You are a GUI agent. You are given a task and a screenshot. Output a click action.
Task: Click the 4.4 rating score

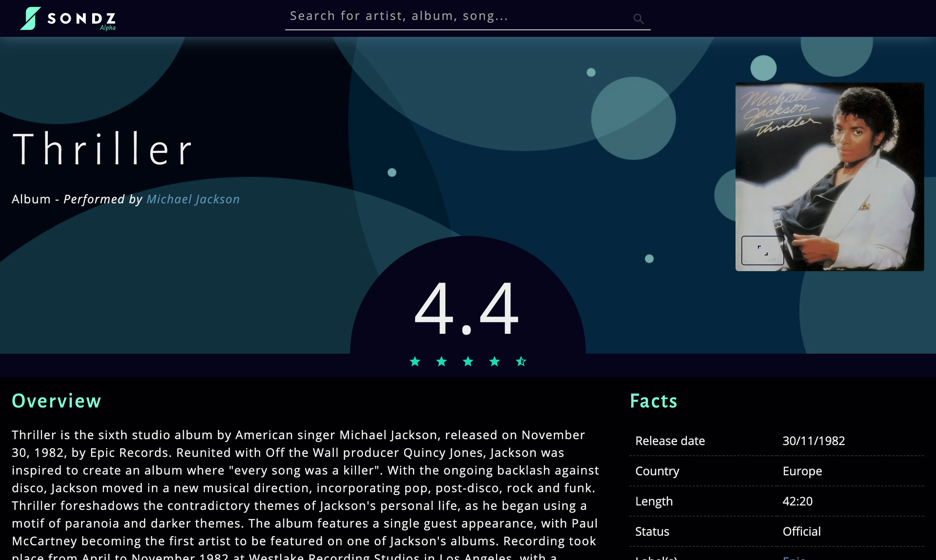click(467, 308)
